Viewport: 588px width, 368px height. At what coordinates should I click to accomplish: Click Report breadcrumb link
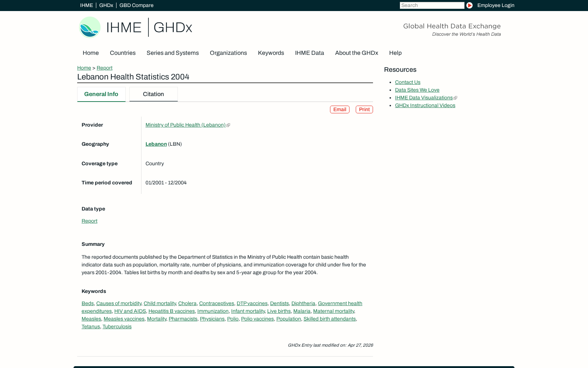click(104, 68)
